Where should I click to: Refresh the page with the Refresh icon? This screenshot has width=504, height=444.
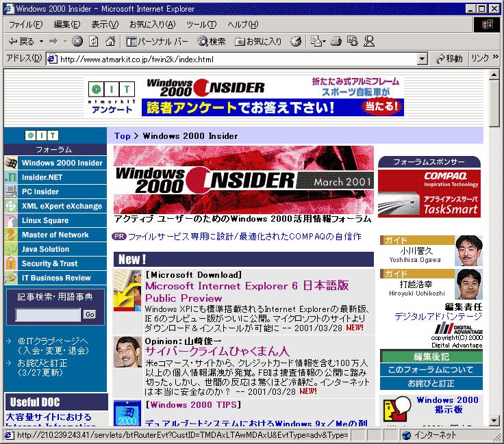[x=94, y=42]
